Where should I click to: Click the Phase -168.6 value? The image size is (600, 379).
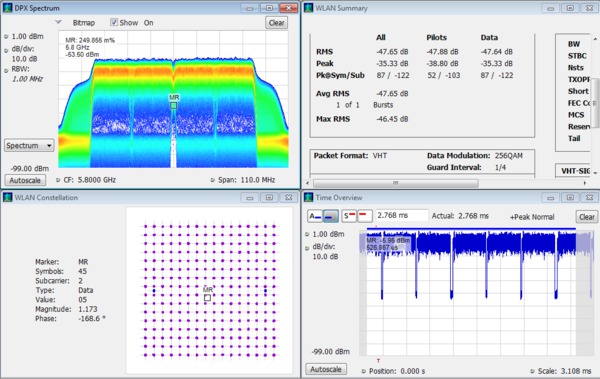[x=92, y=319]
